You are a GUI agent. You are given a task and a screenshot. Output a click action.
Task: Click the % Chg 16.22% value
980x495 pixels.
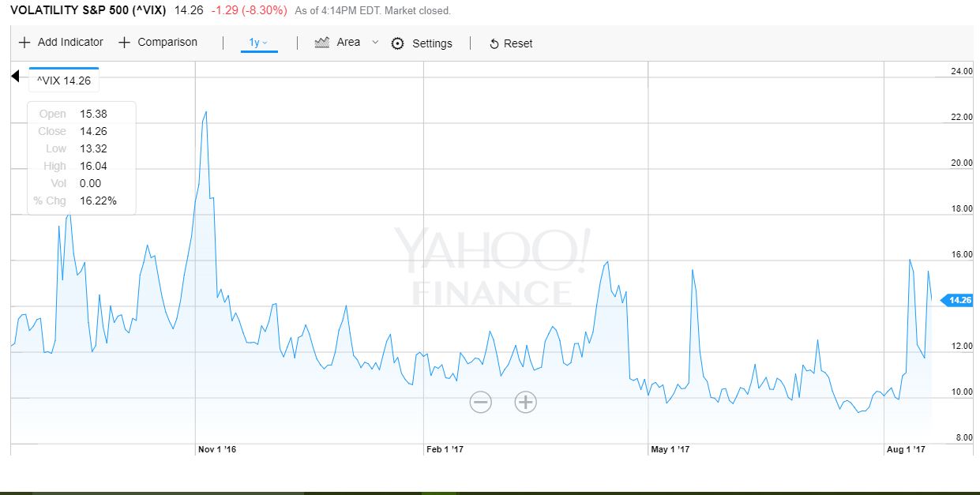point(98,201)
